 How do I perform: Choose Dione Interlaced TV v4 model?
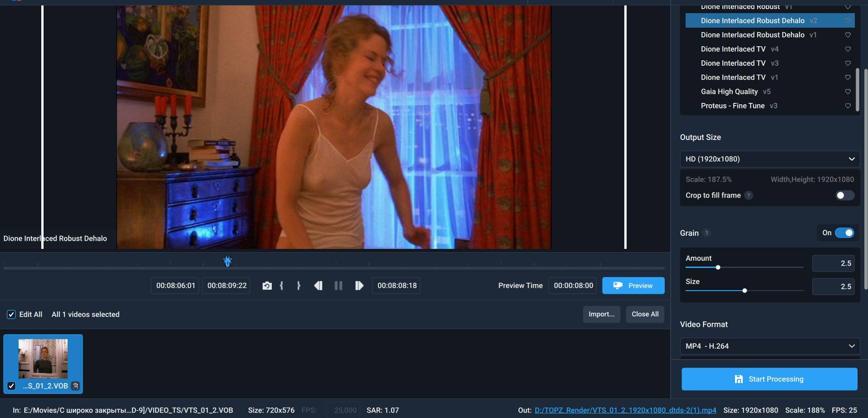click(770, 49)
